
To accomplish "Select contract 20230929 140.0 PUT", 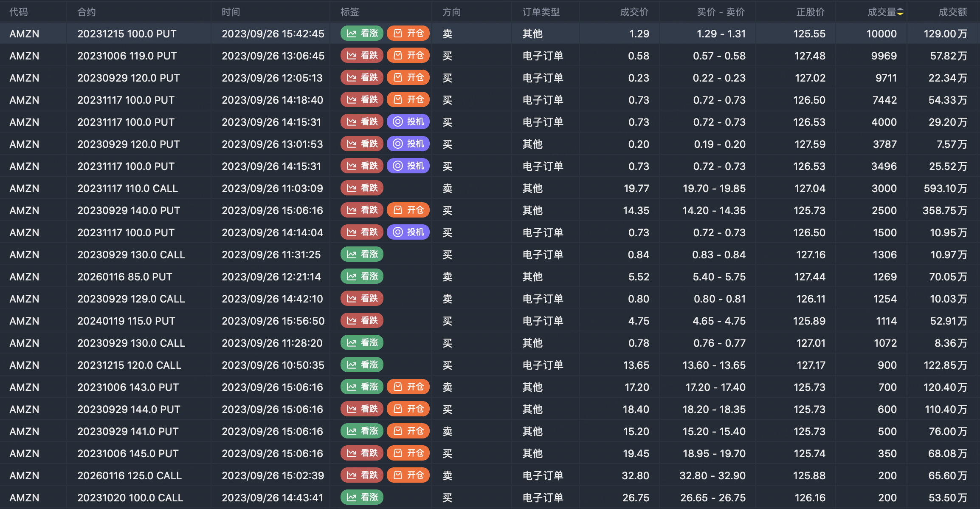I will click(129, 210).
